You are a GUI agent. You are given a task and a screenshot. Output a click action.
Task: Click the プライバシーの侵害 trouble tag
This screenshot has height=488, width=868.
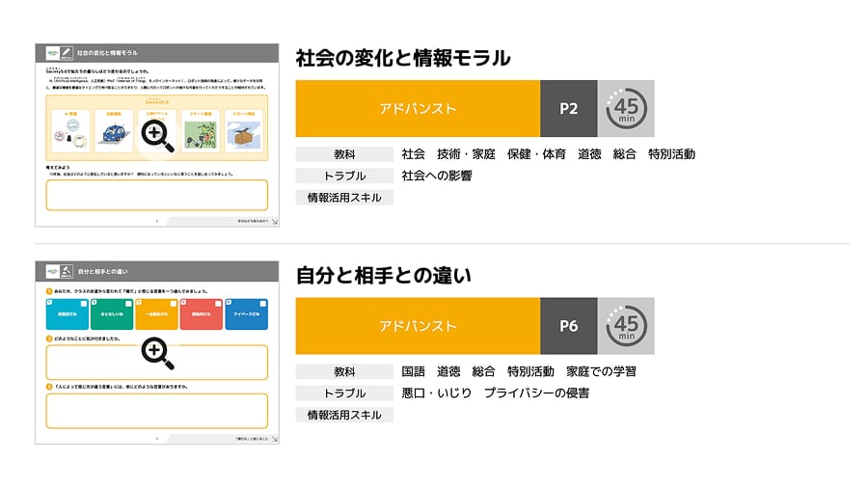[x=536, y=393]
